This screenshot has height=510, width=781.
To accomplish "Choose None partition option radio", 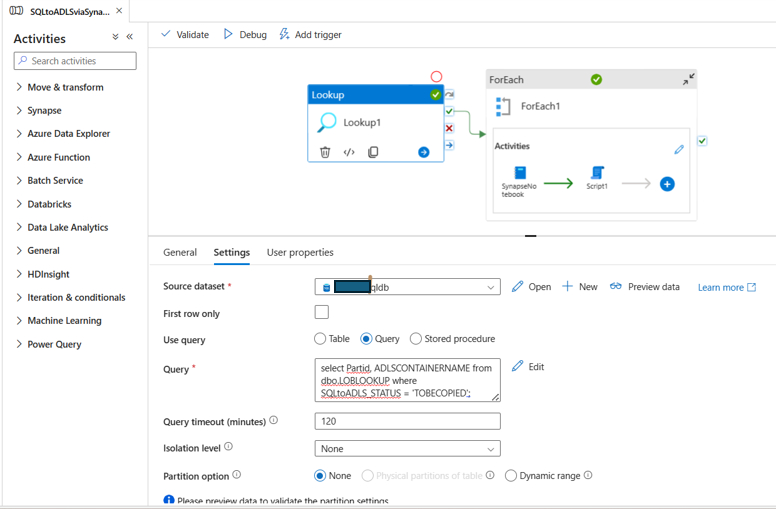I will click(x=320, y=476).
